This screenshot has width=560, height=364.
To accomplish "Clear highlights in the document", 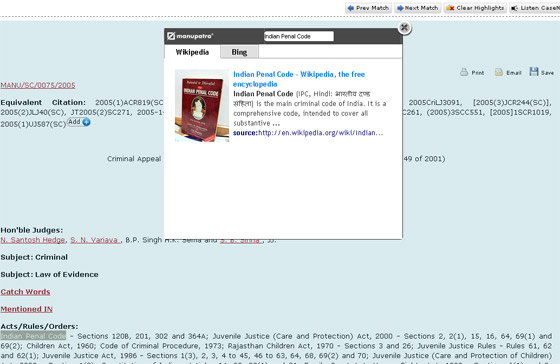I will click(475, 8).
